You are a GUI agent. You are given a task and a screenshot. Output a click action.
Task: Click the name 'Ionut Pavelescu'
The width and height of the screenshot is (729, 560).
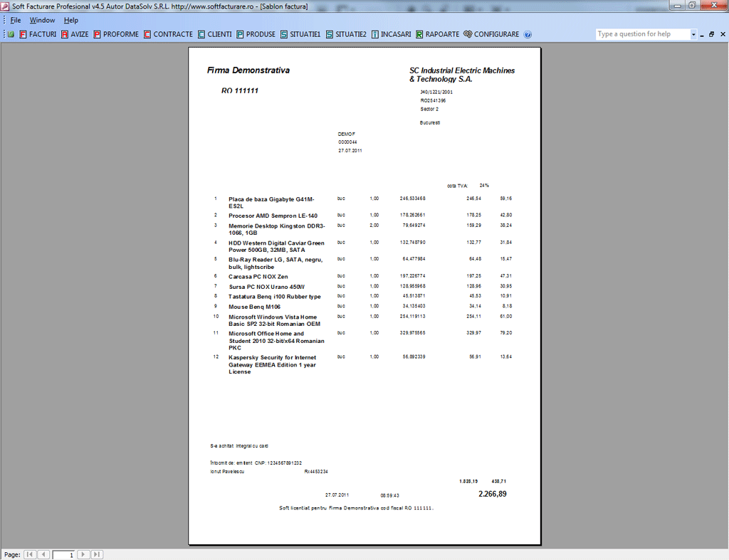tap(227, 472)
